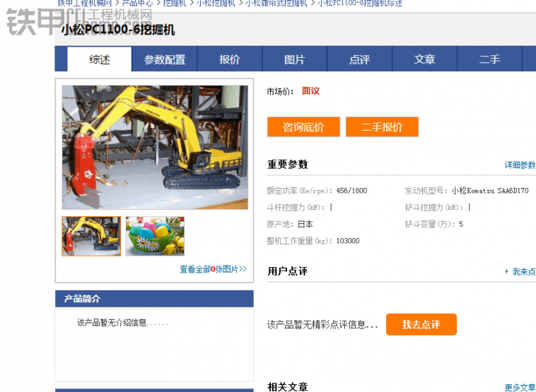
Task: Click the 二手报价 button
Action: tap(382, 126)
